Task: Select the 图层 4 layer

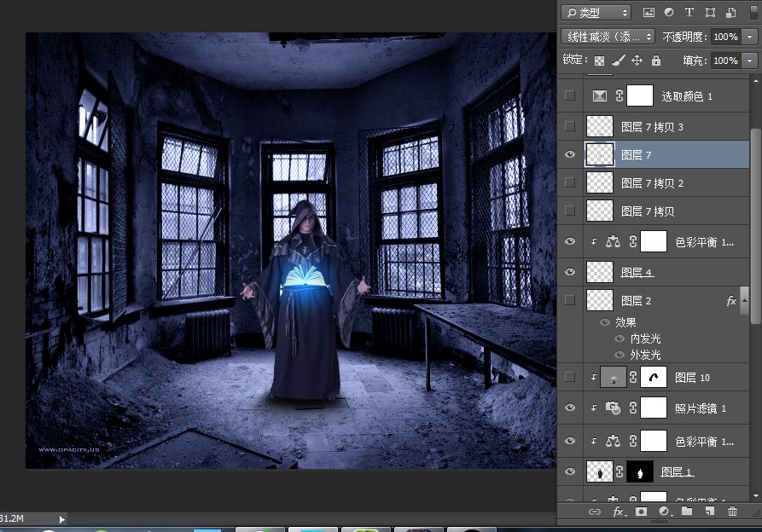Action: click(637, 273)
